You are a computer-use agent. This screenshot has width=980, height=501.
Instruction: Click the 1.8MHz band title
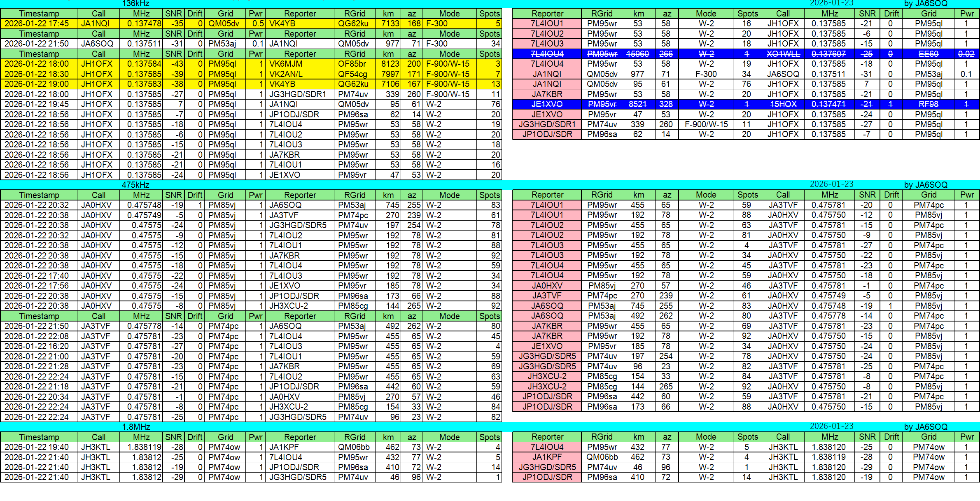tap(136, 427)
